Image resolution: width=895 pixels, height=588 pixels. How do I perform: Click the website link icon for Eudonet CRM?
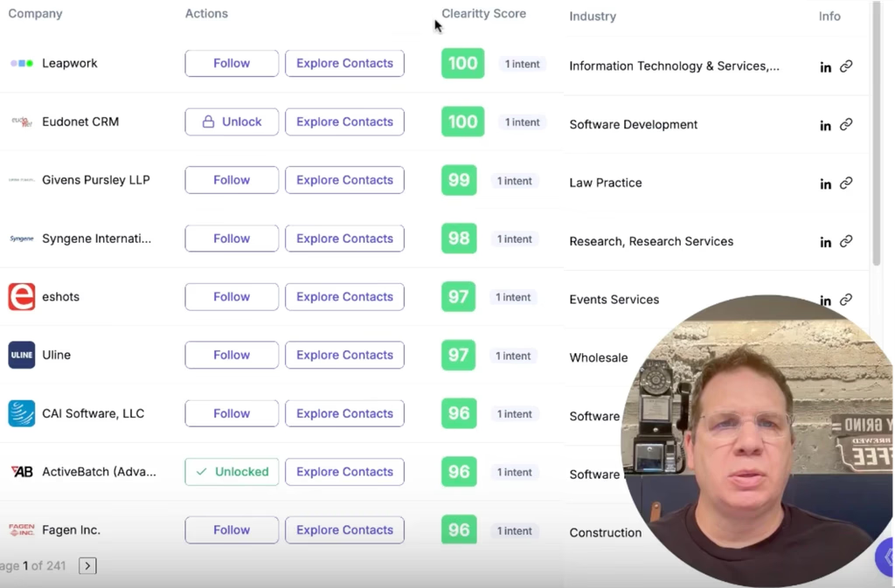[846, 125]
